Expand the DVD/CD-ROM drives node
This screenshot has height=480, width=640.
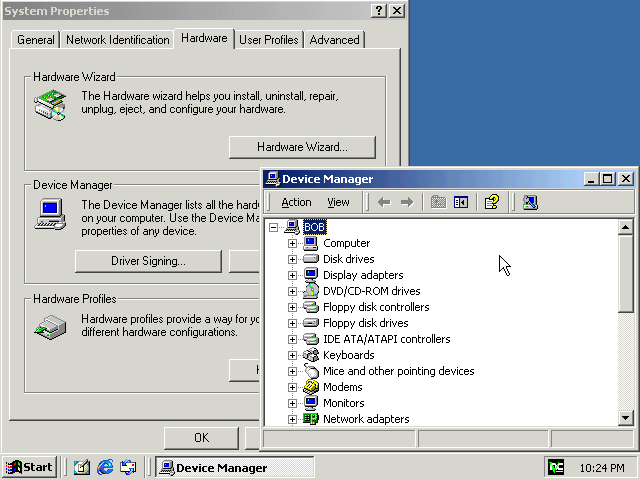(x=292, y=291)
